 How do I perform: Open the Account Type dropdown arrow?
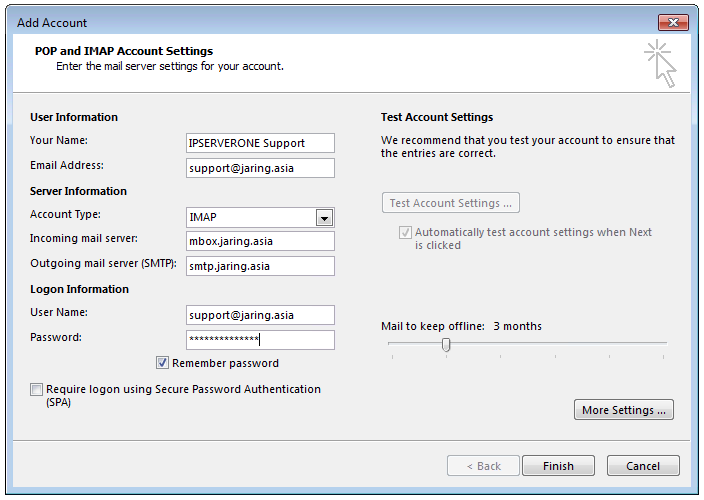tap(324, 218)
